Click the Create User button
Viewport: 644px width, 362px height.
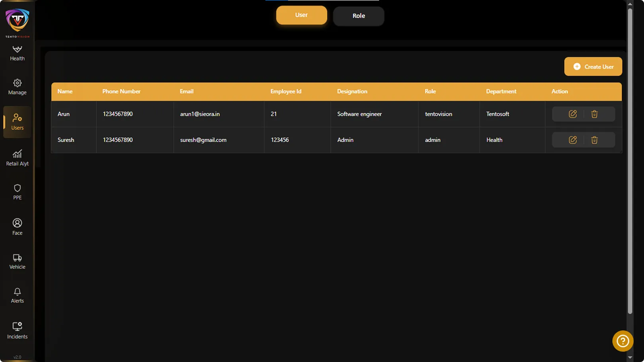tap(593, 67)
